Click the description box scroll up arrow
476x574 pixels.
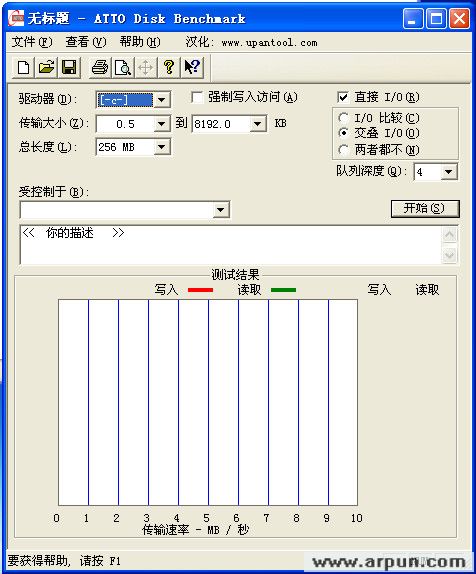(x=450, y=235)
